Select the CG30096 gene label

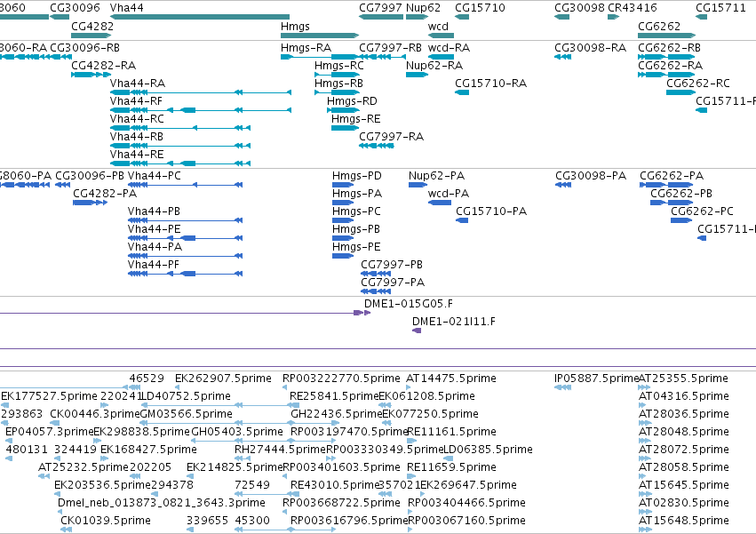point(75,8)
